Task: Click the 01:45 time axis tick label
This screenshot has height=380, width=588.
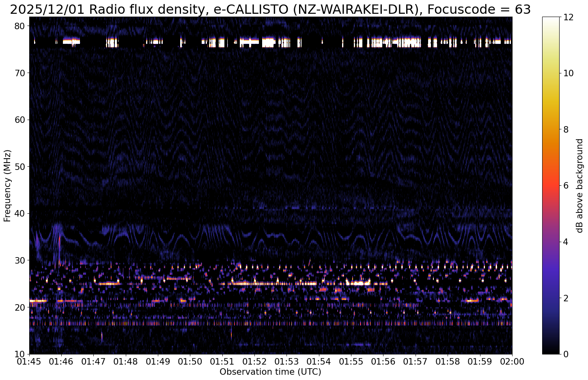Action: (x=29, y=361)
